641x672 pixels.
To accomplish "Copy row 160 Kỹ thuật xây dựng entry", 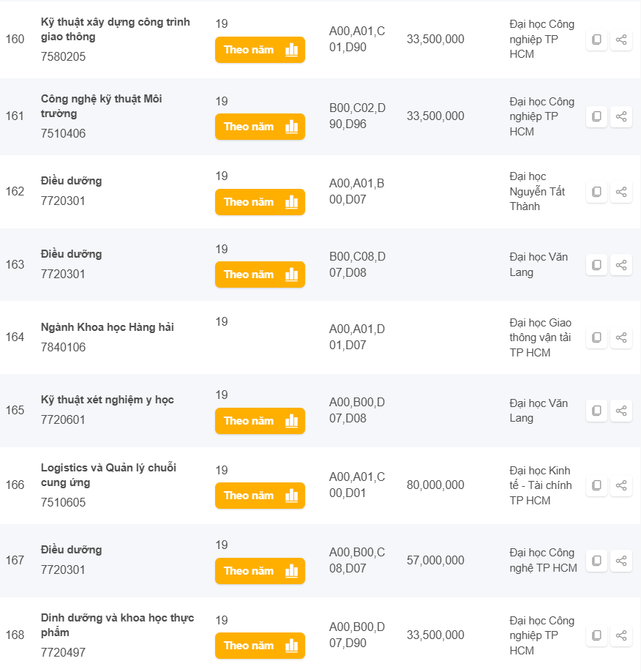I will [x=596, y=40].
